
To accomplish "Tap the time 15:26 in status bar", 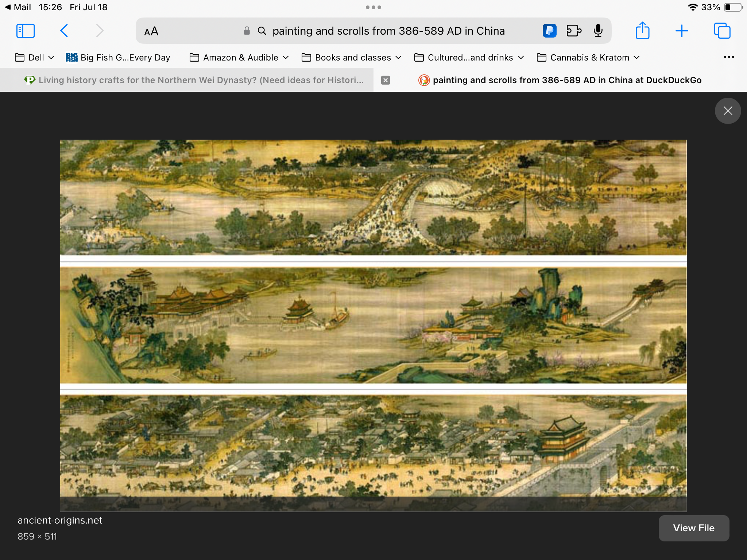I will tap(50, 7).
